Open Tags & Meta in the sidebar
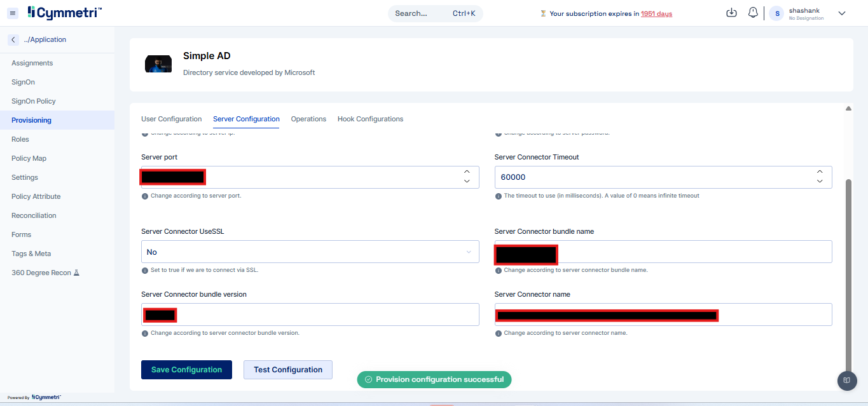 (x=57, y=254)
